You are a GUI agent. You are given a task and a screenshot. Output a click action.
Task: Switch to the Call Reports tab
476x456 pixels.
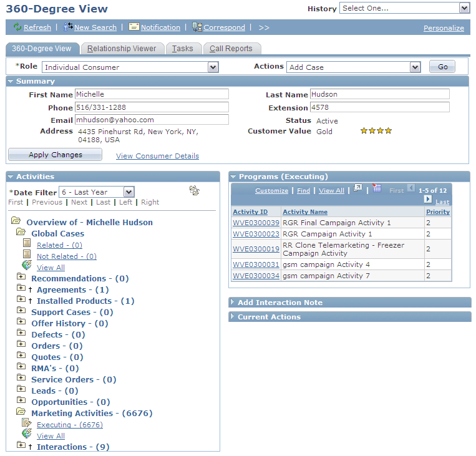(x=231, y=49)
